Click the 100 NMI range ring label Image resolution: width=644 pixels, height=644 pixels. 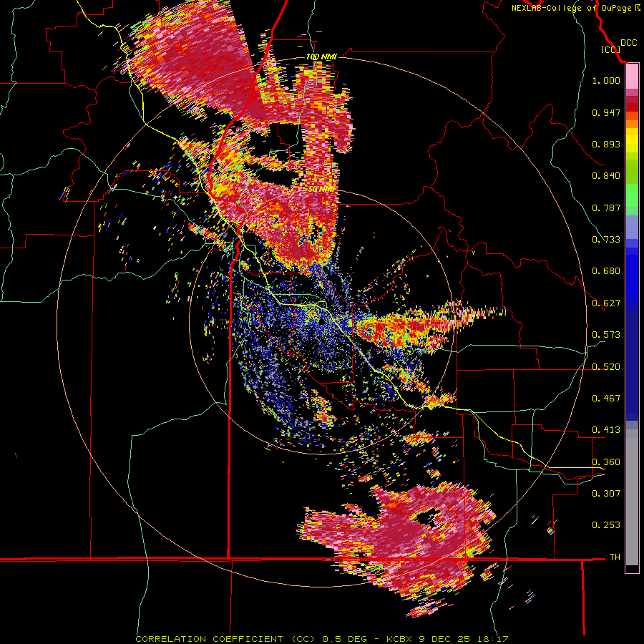[x=321, y=57]
